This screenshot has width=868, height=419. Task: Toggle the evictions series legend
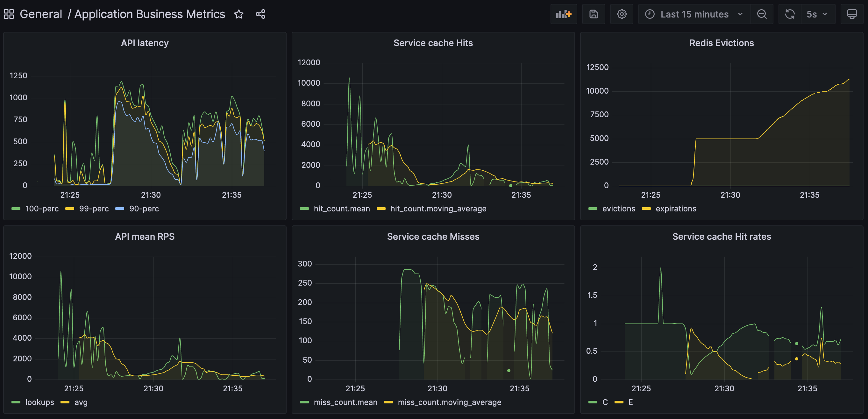pos(619,209)
